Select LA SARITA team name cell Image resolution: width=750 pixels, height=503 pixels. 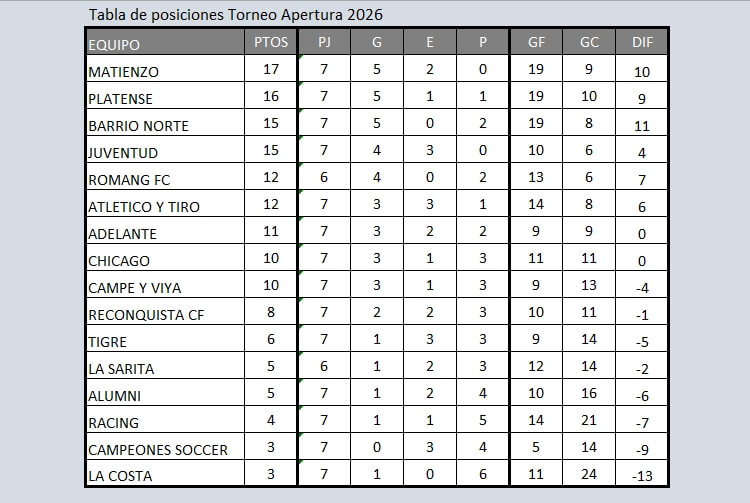click(121, 369)
